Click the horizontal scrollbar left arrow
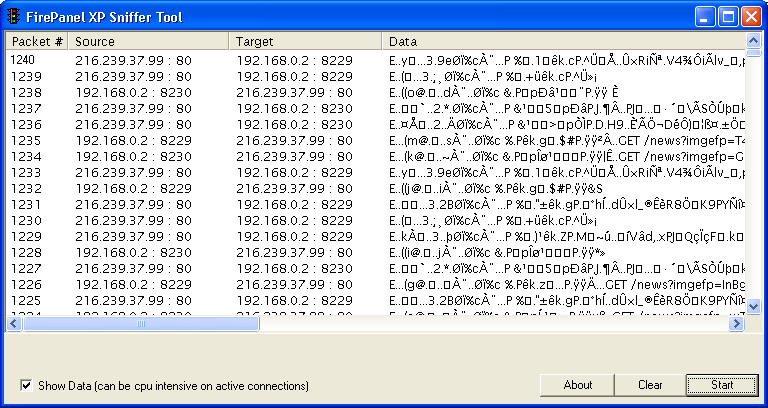768x408 pixels. click(x=14, y=323)
